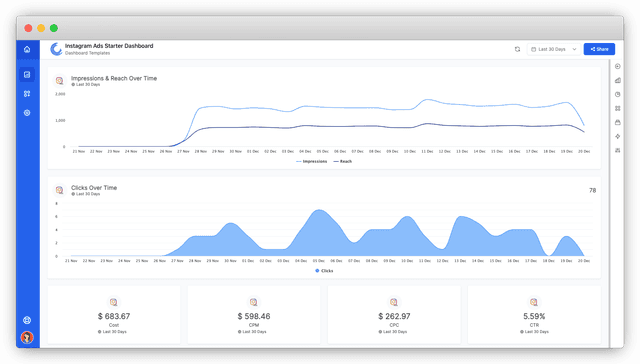Open the data sources icon in sidebar
The height and width of the screenshot is (364, 640).
click(27, 93)
